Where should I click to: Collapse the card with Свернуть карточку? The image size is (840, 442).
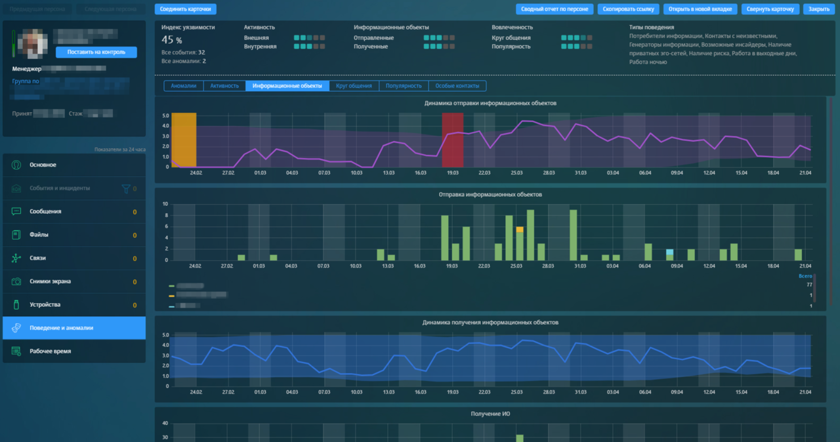(770, 9)
